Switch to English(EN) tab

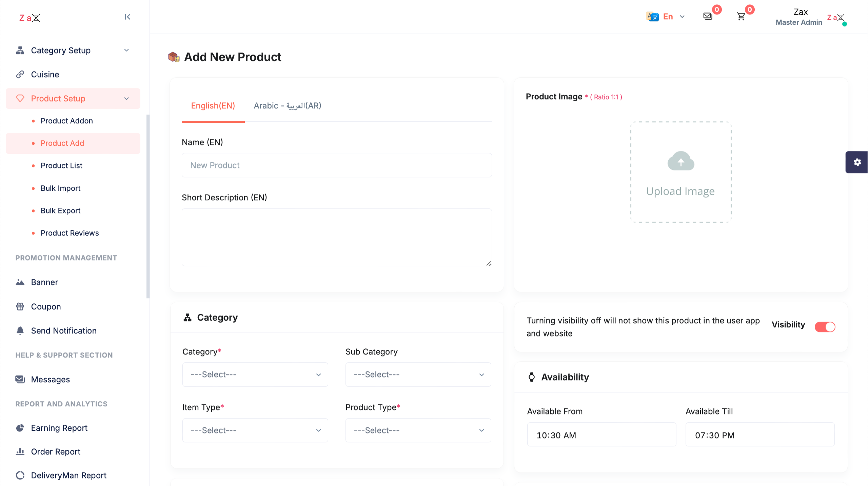213,106
